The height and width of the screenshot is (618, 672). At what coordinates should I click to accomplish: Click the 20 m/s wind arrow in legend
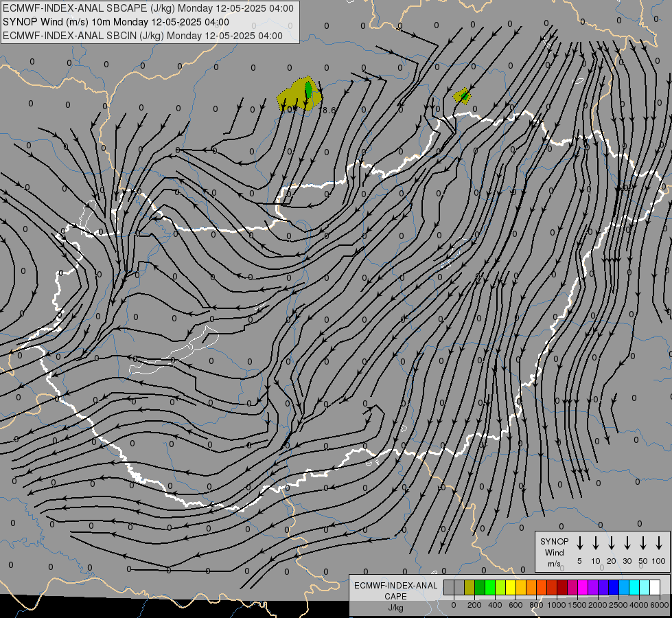[x=611, y=543]
